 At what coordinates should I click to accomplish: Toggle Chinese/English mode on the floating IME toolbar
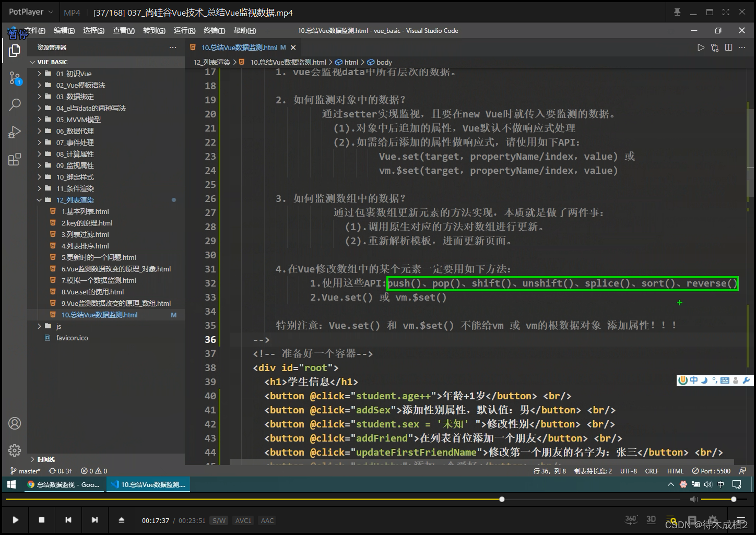tap(694, 381)
